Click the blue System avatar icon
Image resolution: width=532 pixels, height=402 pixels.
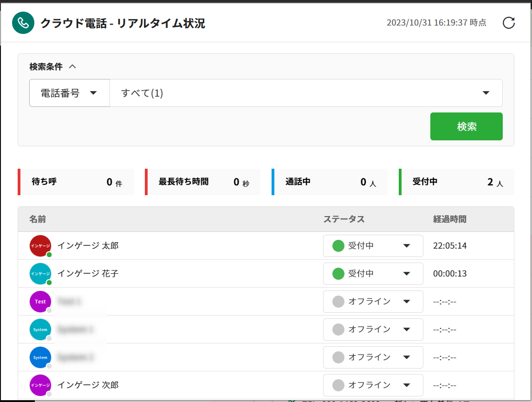40,357
